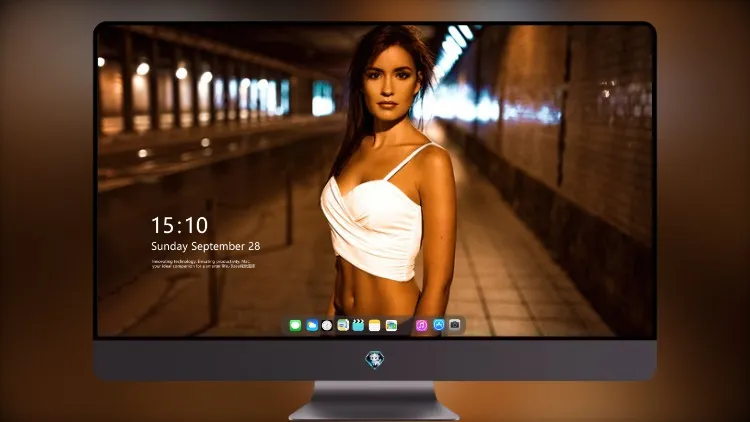Open the Clock app in the dock
The width and height of the screenshot is (750, 422).
click(x=327, y=326)
